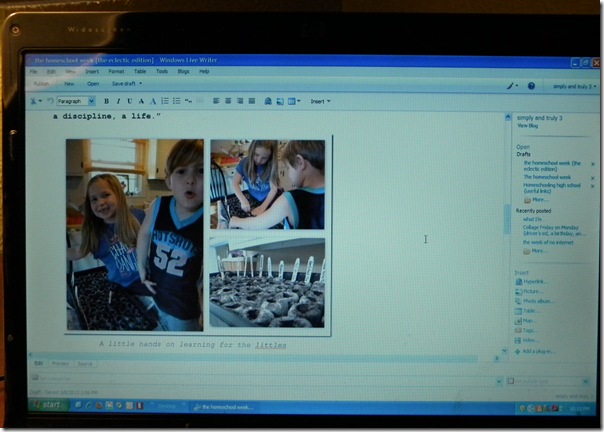
Task: Click Hyperlink in the Insert sidebar
Action: click(532, 282)
